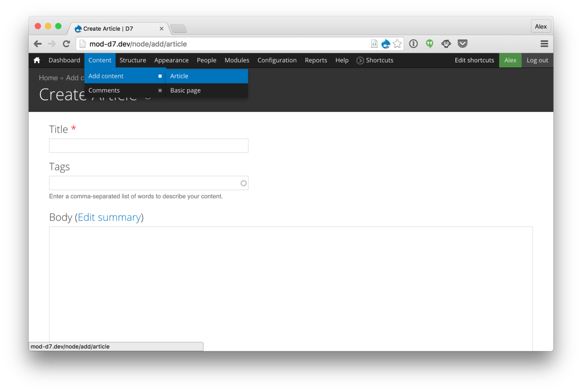Open the Structure menu
This screenshot has width=582, height=392.
tap(133, 60)
